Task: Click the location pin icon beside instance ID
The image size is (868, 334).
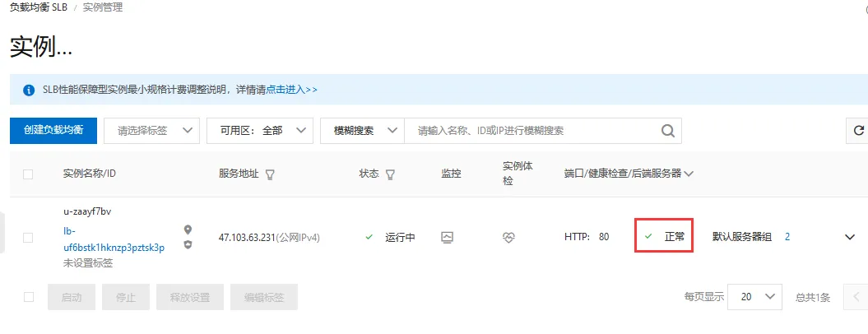Action: 188,230
